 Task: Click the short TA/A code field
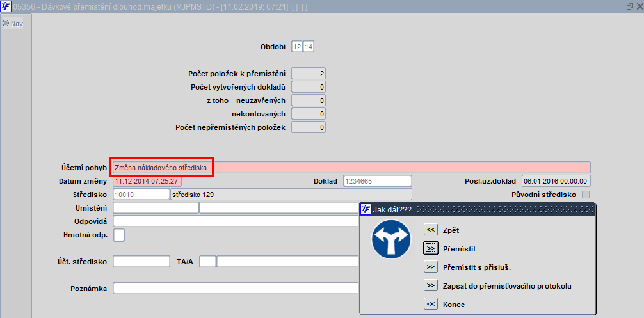point(207,262)
